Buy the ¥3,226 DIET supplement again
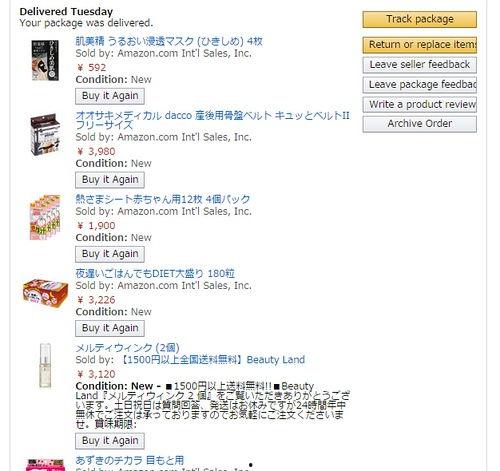500x471 pixels. 110,328
